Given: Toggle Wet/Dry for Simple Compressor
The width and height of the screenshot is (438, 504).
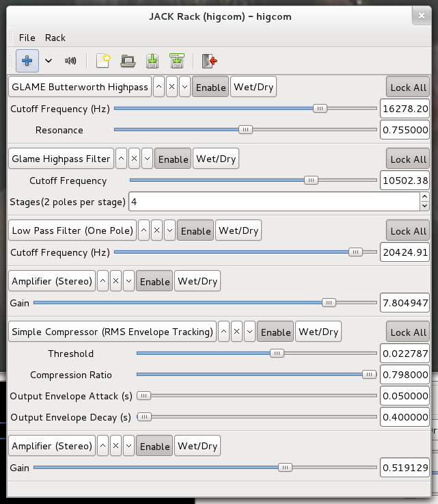Looking at the screenshot, I should (318, 332).
